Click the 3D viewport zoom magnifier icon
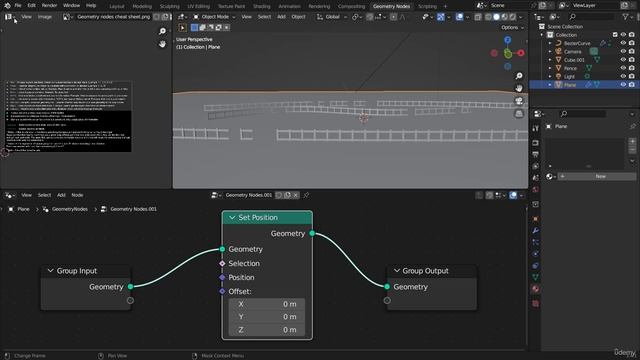This screenshot has width=640, height=360. coord(519,76)
